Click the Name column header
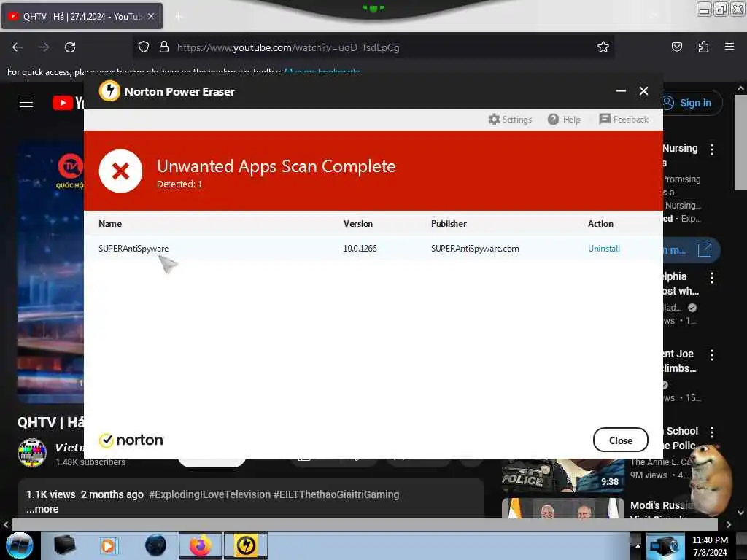Screen dimensions: 747x560 pyautogui.click(x=110, y=224)
